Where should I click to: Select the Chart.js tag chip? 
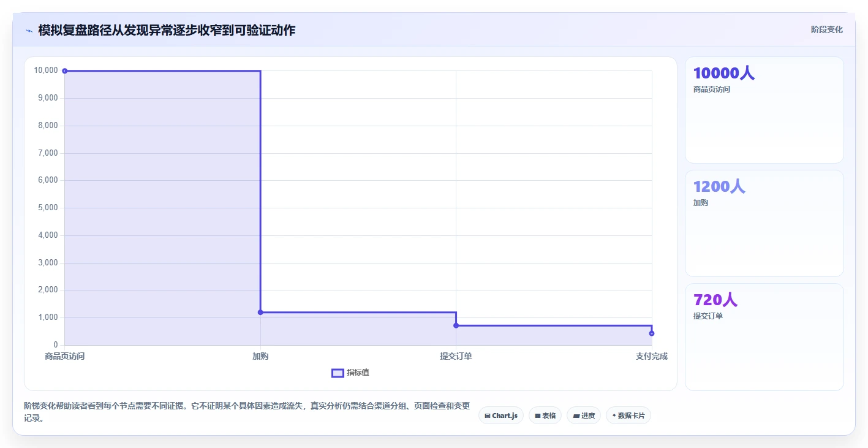501,416
